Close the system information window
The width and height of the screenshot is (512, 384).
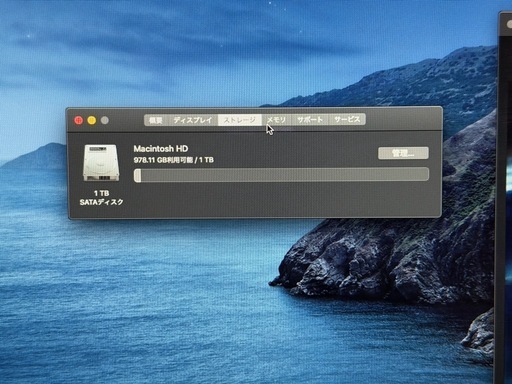pyautogui.click(x=79, y=120)
